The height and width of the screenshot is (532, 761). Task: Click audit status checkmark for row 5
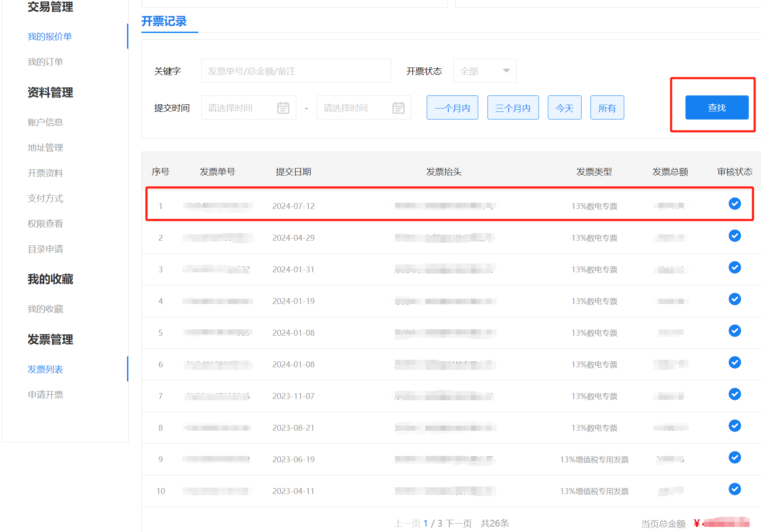[734, 331]
